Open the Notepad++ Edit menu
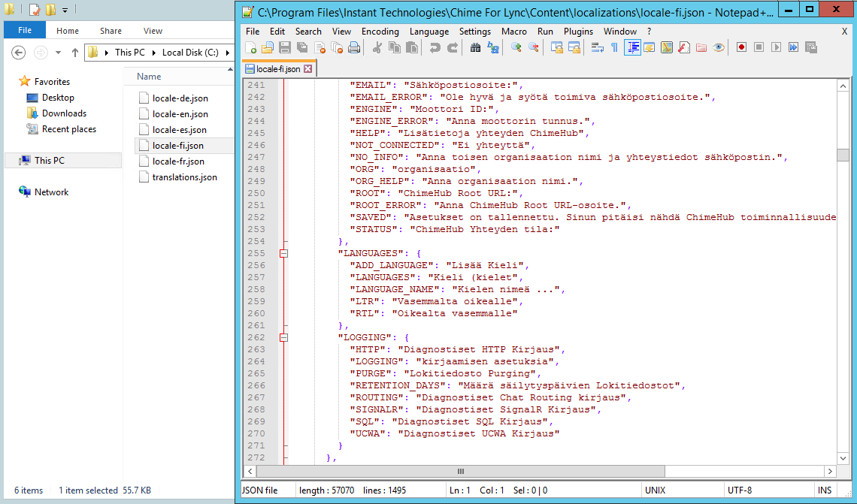Viewport: 857px width, 504px height. (277, 32)
